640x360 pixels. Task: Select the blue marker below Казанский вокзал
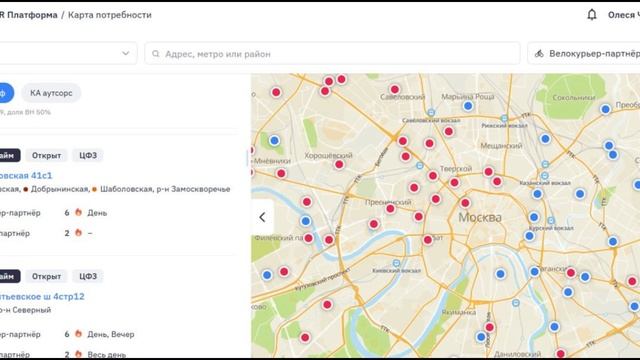538,194
